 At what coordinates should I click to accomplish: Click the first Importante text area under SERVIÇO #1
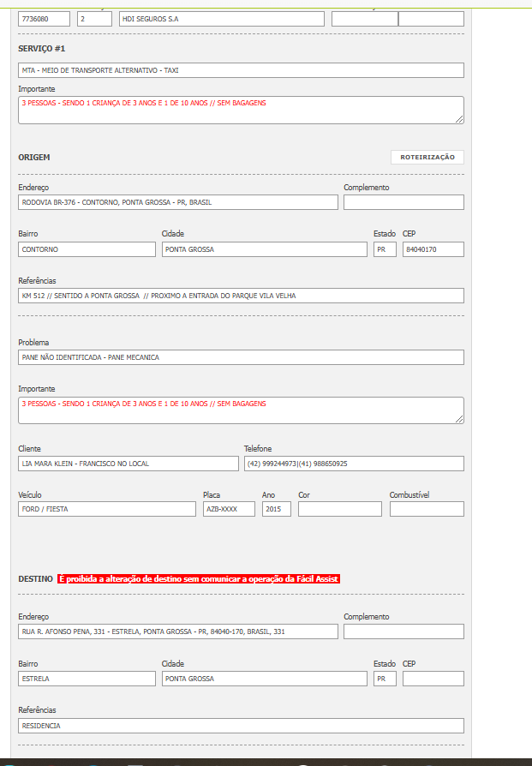point(241,110)
